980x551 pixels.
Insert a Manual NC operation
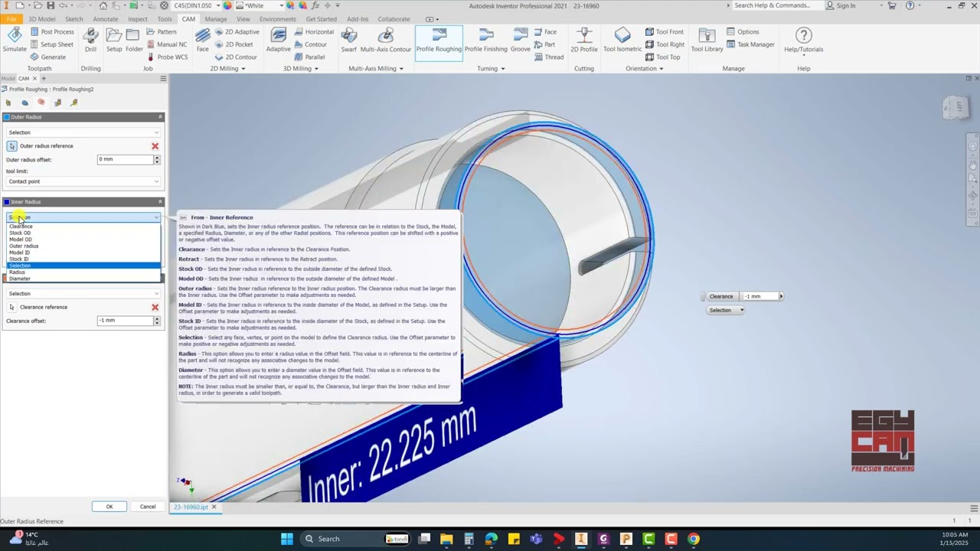[x=166, y=44]
